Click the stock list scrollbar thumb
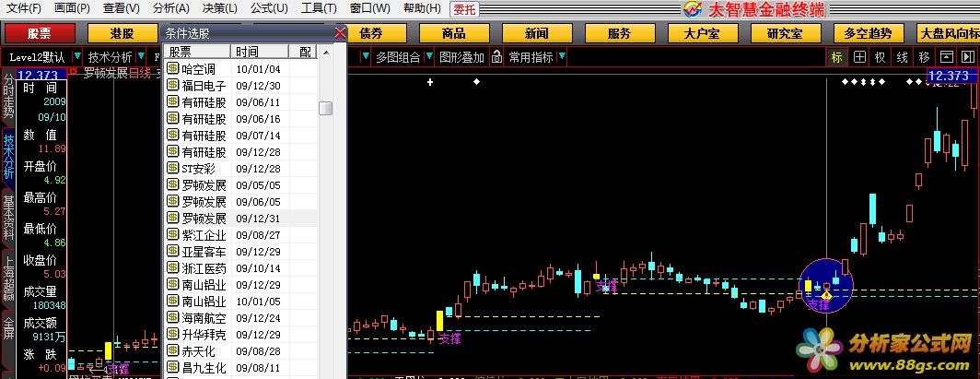The width and height of the screenshot is (980, 379). (x=325, y=108)
